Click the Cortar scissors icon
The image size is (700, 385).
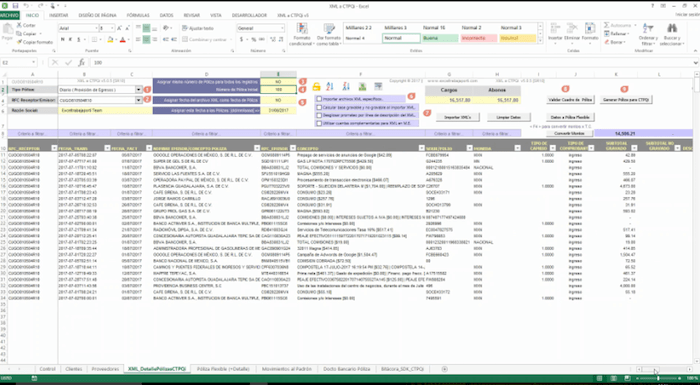19,25
